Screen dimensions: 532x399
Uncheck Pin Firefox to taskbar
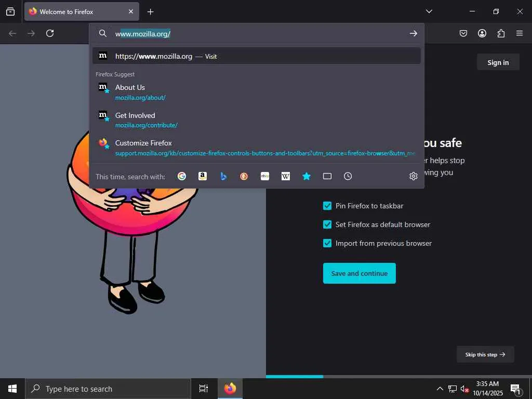(327, 206)
